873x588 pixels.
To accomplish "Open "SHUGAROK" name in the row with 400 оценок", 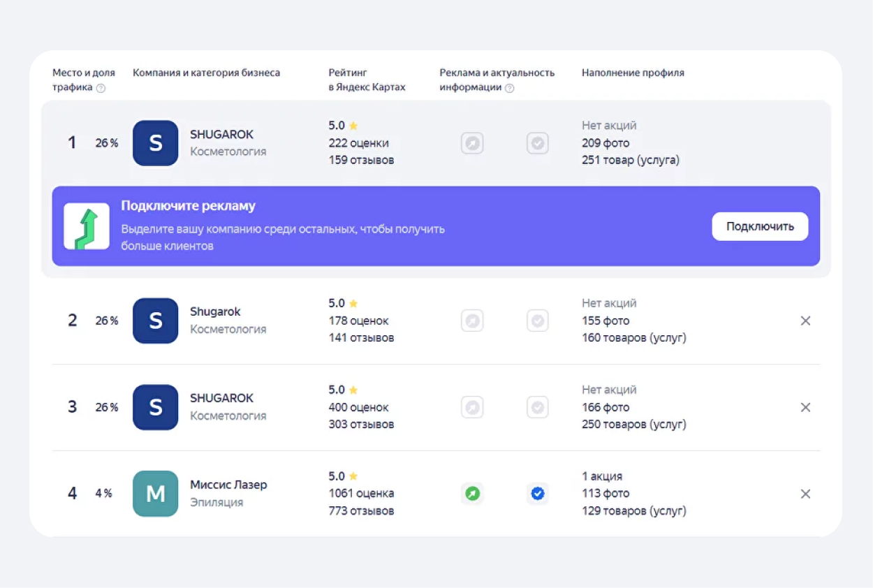I will coord(222,398).
